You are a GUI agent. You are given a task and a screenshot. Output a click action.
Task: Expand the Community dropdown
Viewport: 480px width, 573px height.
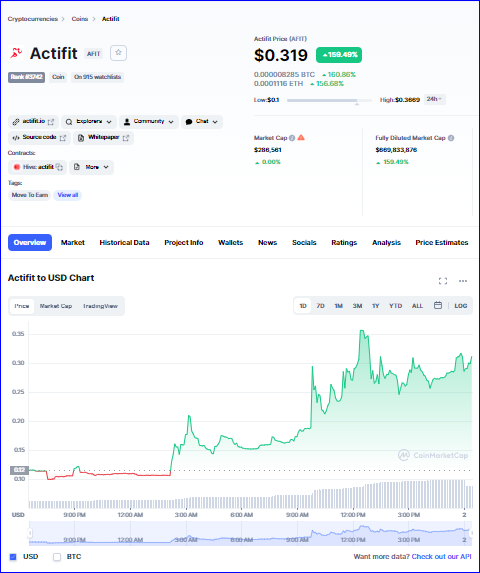pos(149,122)
